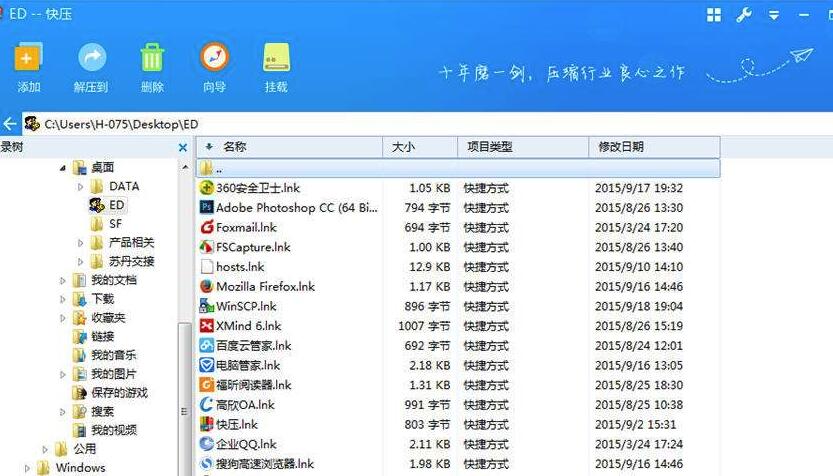The width and height of the screenshot is (833, 476).
Task: Click the address bar path field
Action: click(x=428, y=124)
